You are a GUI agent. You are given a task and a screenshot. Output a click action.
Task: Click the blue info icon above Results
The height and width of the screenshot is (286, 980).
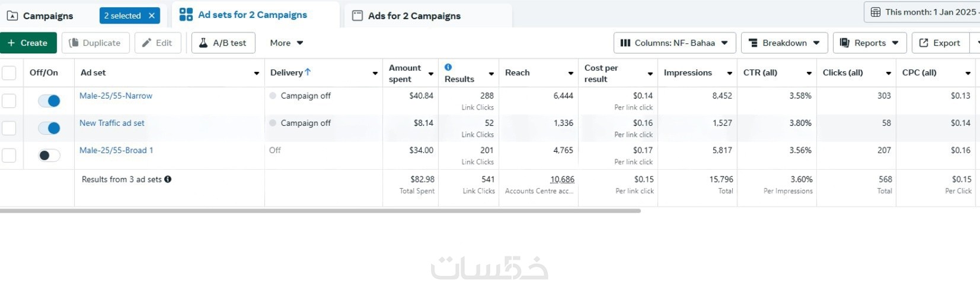448,67
